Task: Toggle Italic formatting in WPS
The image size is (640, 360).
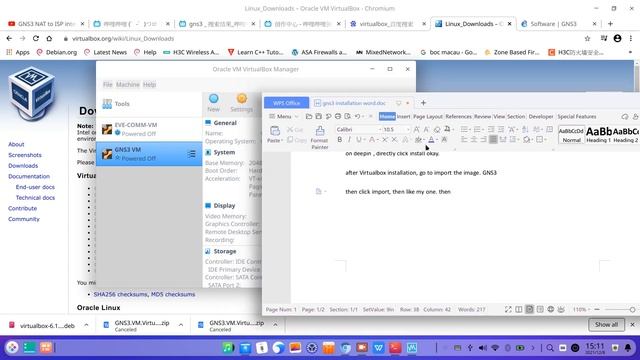Action: point(349,140)
